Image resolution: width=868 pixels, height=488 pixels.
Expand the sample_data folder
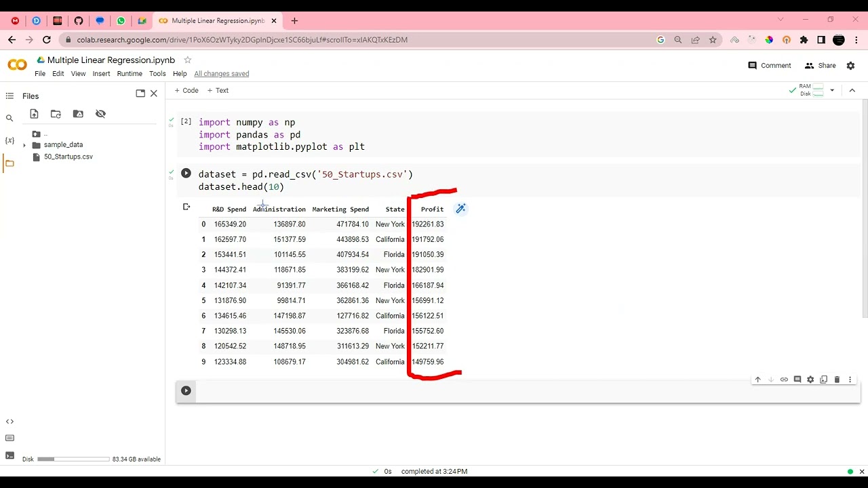coord(24,145)
